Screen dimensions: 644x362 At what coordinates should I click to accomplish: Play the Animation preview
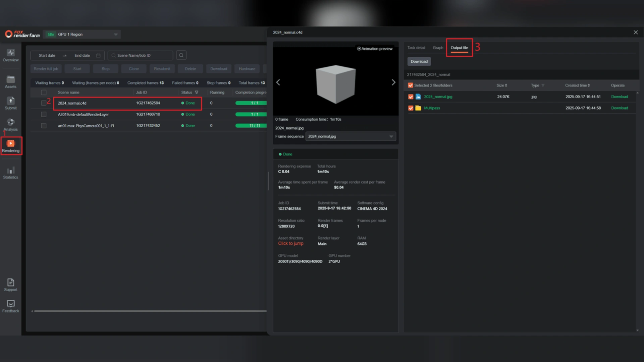coord(375,49)
